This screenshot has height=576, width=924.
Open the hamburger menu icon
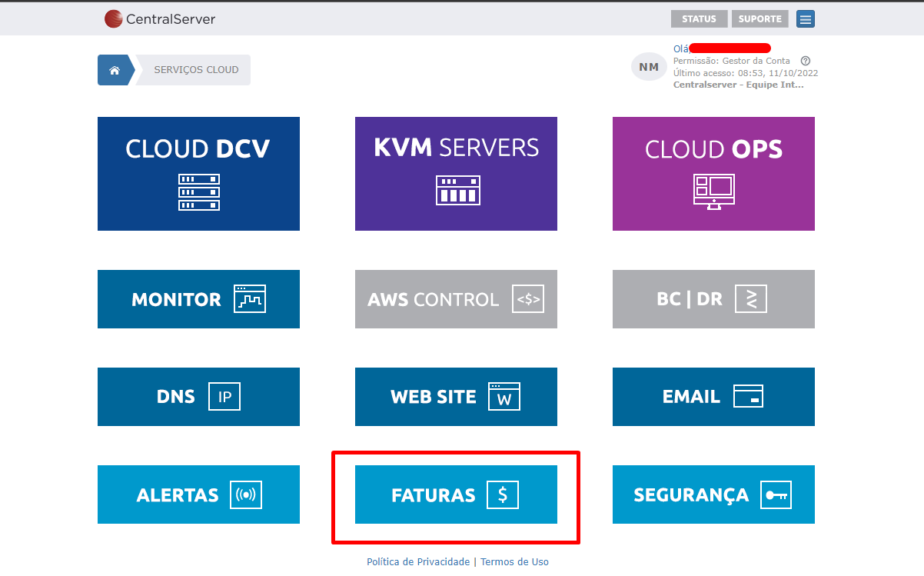click(x=805, y=19)
